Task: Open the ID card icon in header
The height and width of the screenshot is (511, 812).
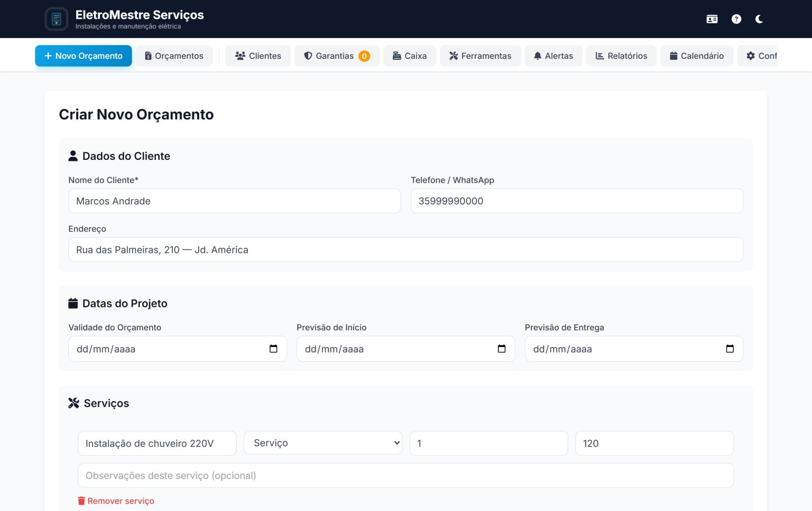Action: point(712,19)
